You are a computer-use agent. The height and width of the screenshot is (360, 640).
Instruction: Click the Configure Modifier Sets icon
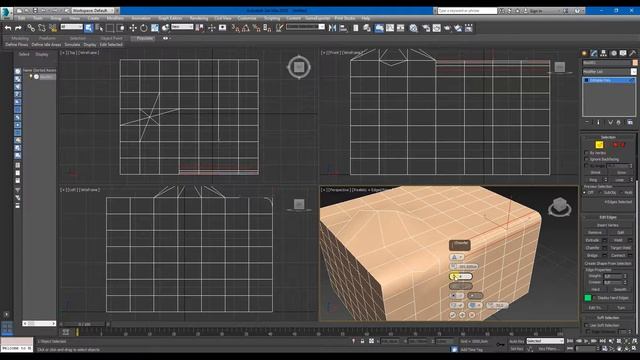click(x=630, y=122)
